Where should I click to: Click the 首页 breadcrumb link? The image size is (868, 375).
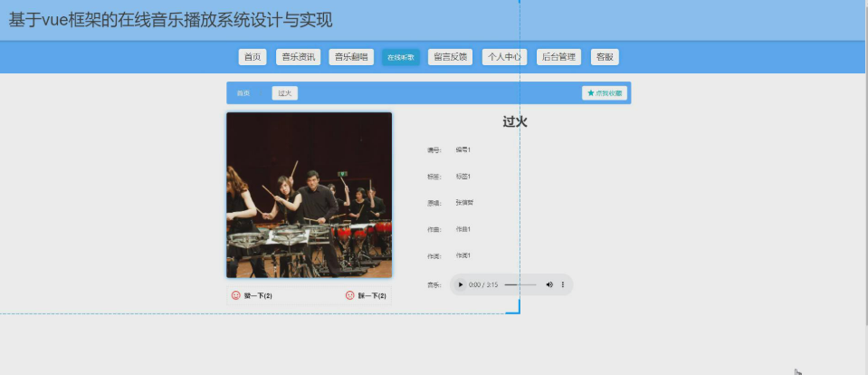243,93
